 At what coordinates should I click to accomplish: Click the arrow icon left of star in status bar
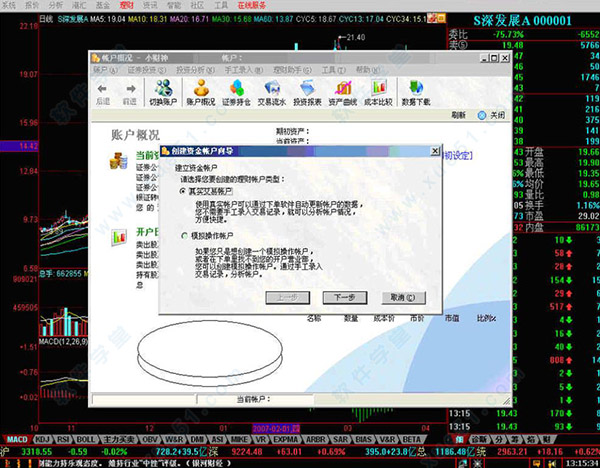click(x=463, y=463)
